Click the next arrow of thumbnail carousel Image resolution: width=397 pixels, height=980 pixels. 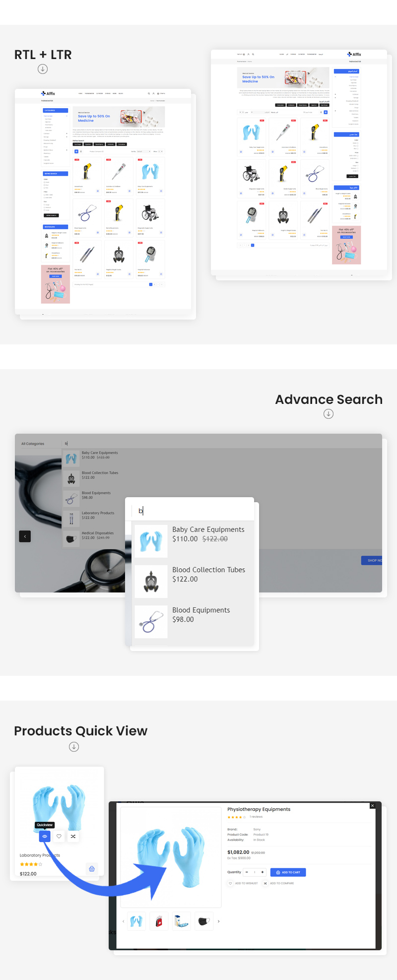(x=218, y=921)
